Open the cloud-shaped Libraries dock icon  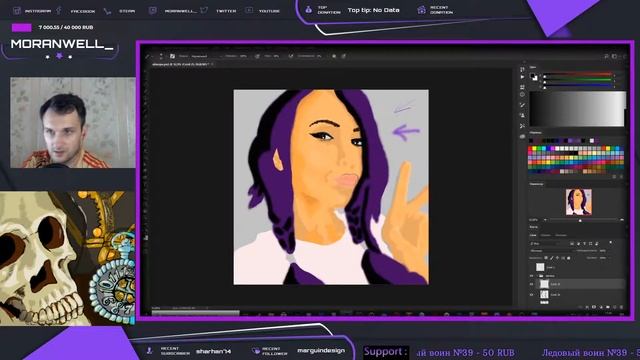[x=522, y=136]
